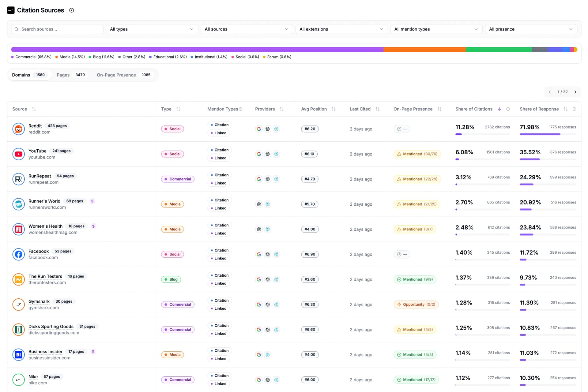This screenshot has height=392, width=588.
Task: Open the YouTube source link
Action: (37, 151)
